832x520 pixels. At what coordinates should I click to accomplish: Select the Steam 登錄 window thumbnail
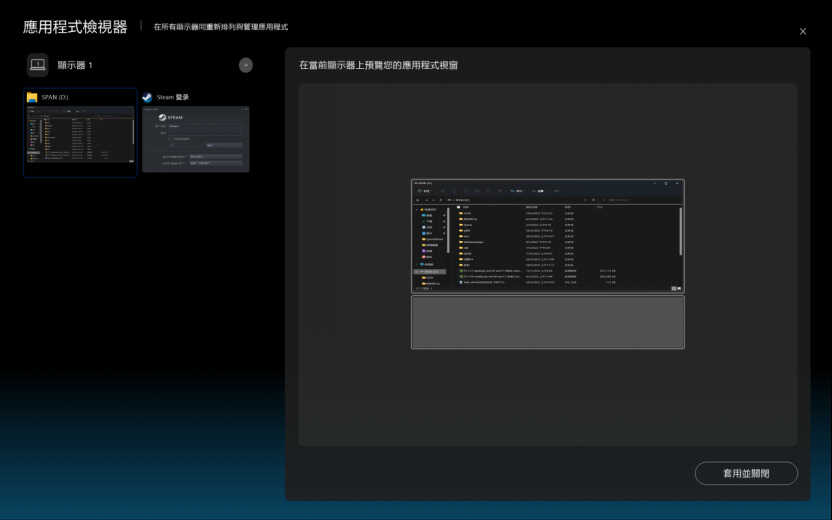click(195, 140)
